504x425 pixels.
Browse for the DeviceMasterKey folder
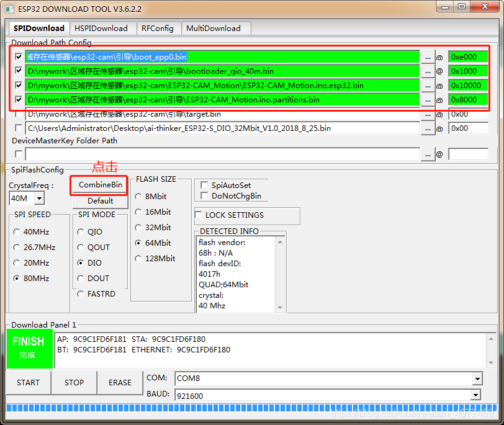(x=428, y=154)
